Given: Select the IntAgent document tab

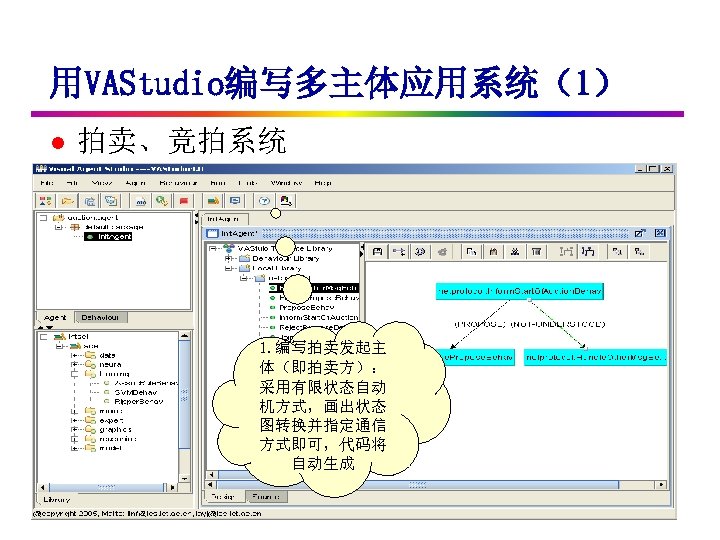Looking at the screenshot, I should point(225,219).
